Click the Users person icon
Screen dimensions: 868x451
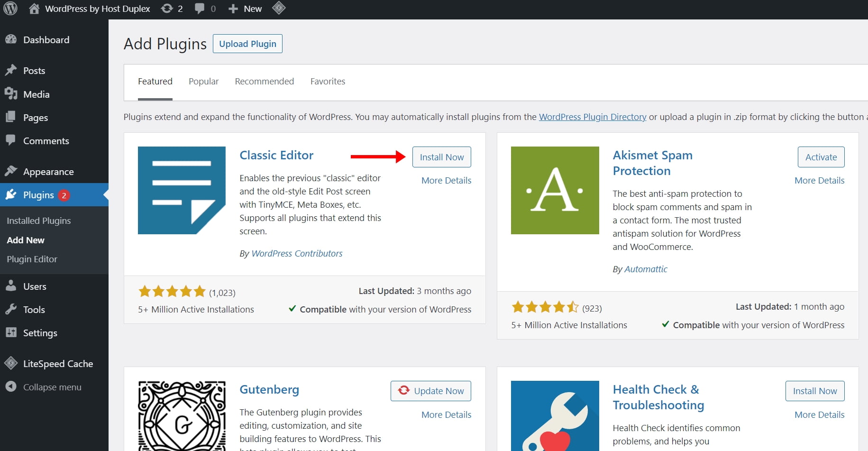(11, 286)
